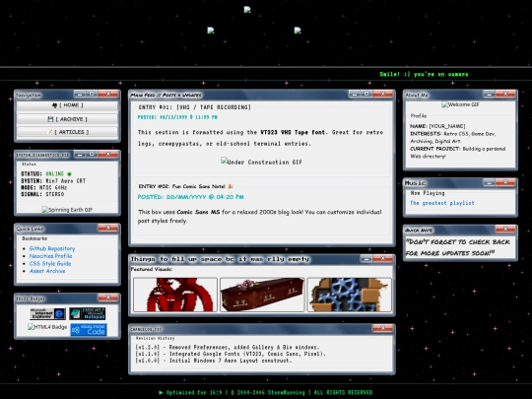Click the '[v1.1.0]' changelog entry

pyautogui.click(x=231, y=354)
